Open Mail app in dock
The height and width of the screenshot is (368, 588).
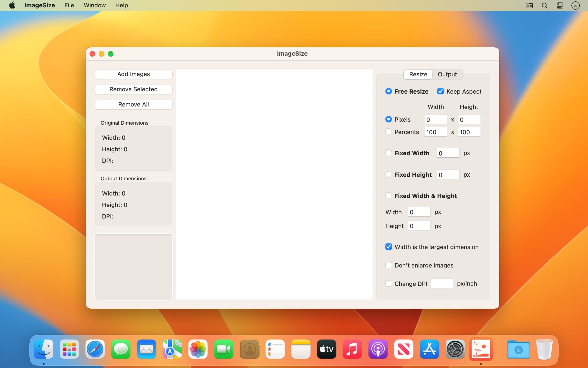147,349
